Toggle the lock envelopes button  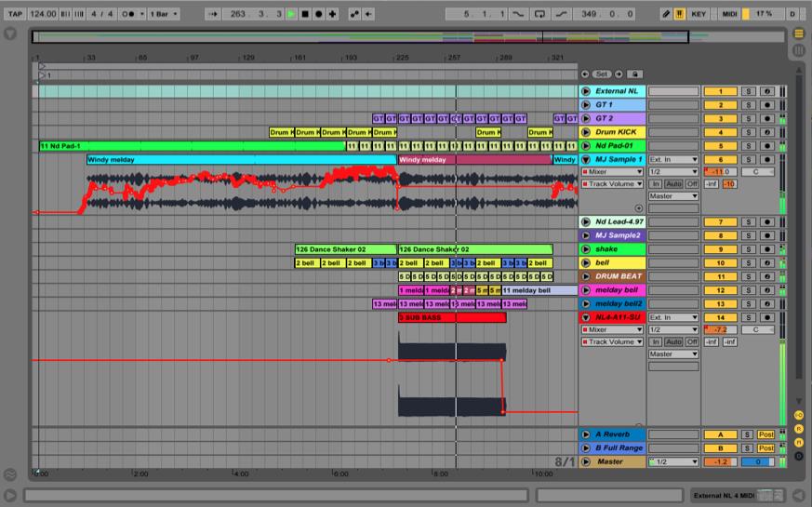click(x=635, y=74)
